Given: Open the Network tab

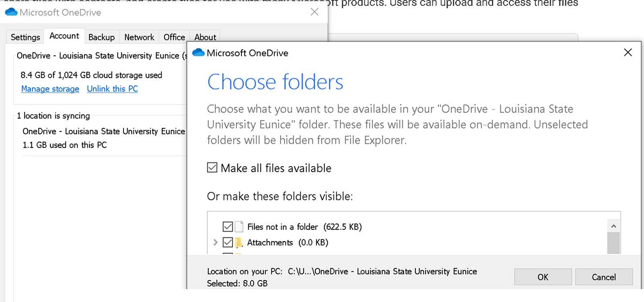Looking at the screenshot, I should coord(139,37).
